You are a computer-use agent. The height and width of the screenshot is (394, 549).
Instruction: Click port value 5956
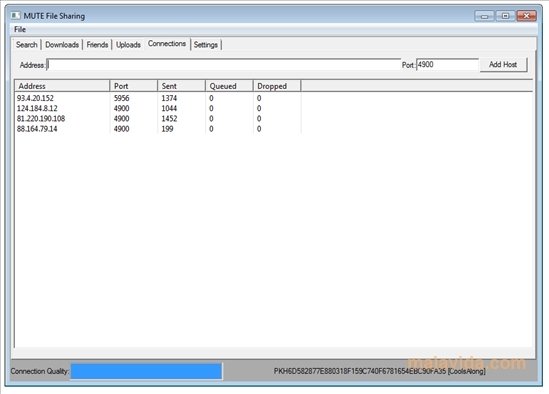121,98
